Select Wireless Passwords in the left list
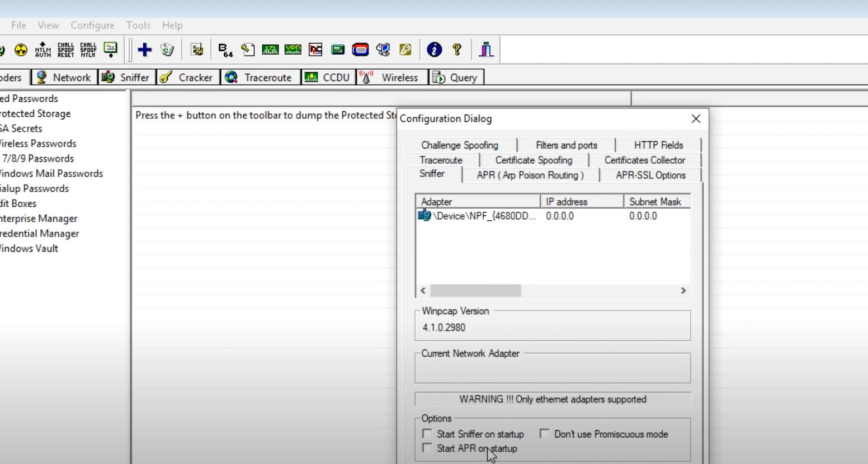 (37, 144)
